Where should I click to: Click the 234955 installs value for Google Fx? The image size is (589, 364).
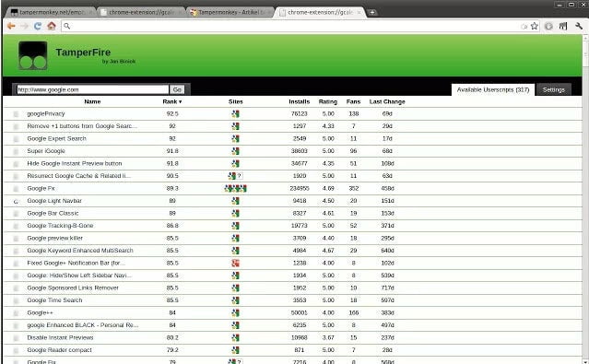coord(300,188)
